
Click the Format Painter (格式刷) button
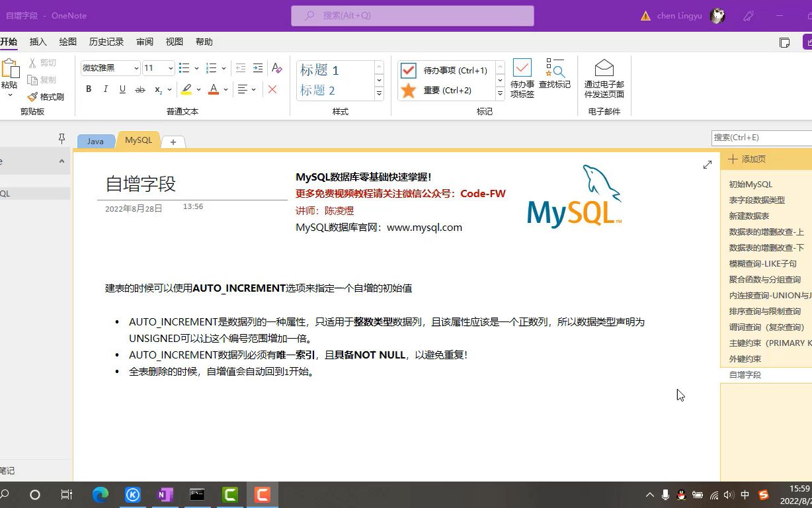coord(46,97)
